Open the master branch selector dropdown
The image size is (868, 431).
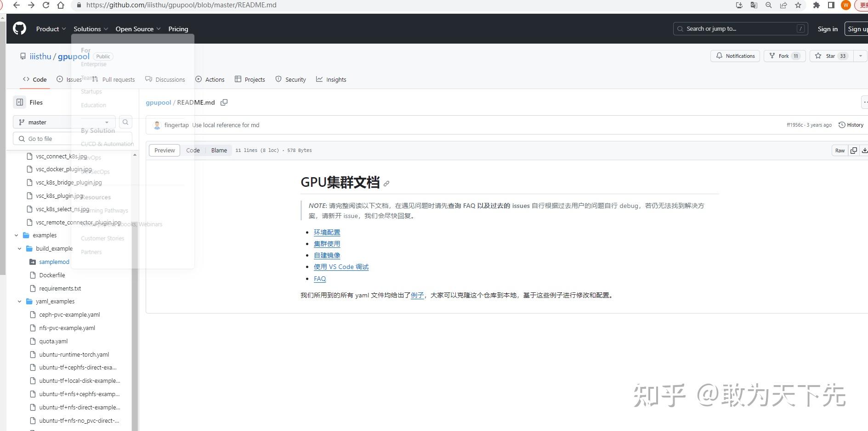pos(64,122)
